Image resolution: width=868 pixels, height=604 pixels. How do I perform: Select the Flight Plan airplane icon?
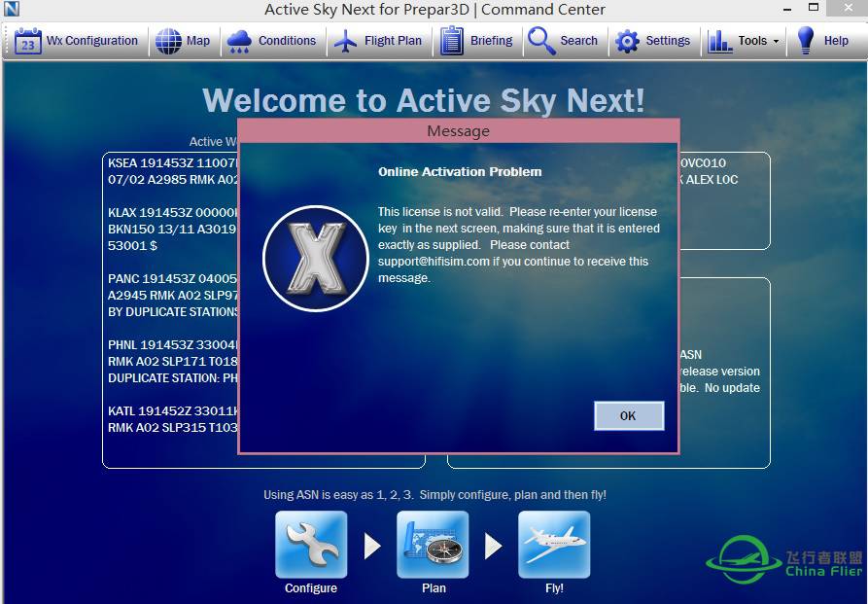click(345, 41)
